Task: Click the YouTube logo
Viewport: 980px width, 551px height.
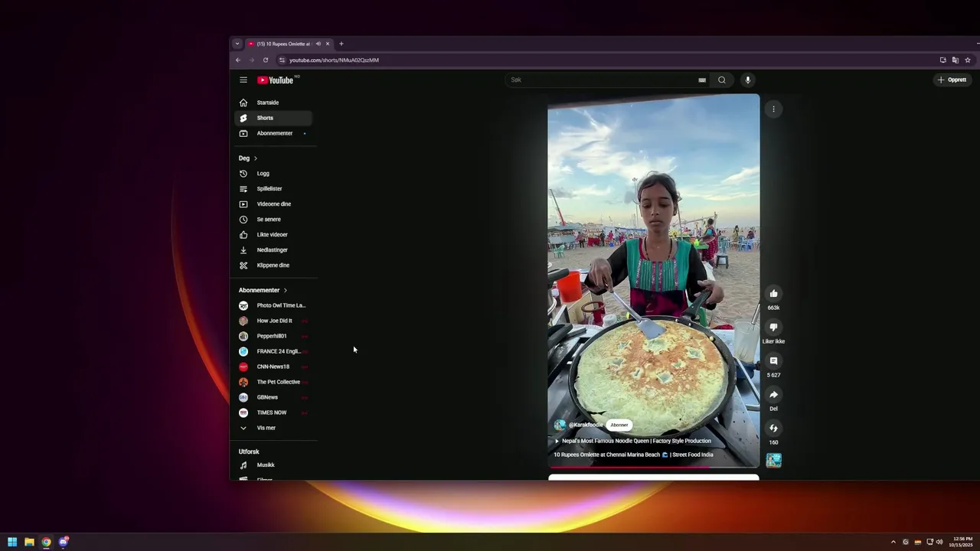Action: tap(276, 80)
